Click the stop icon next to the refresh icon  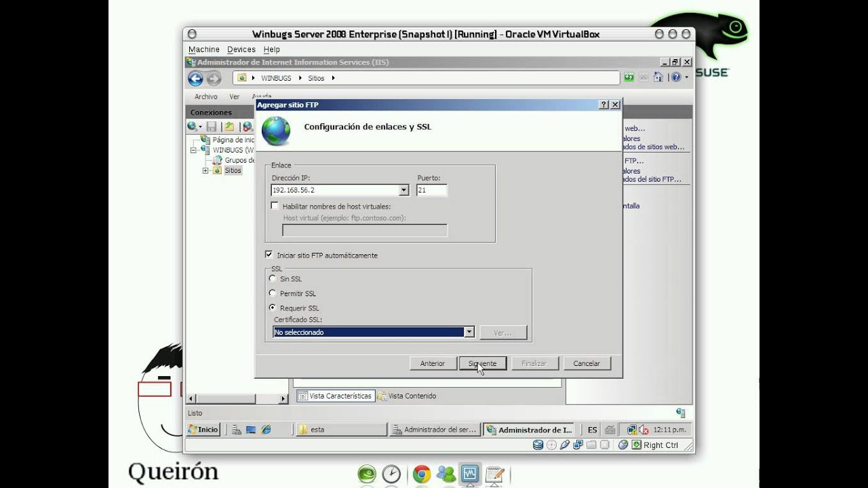pyautogui.click(x=644, y=77)
